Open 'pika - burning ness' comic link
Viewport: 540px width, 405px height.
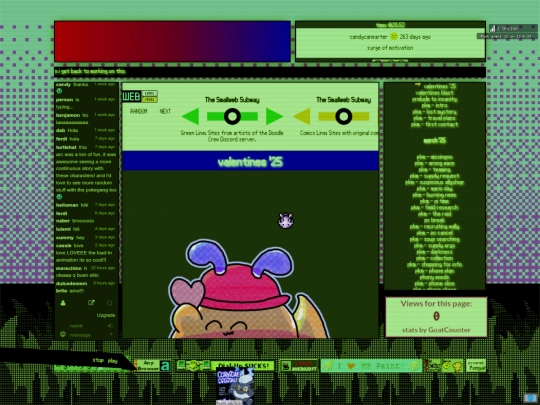(435, 195)
